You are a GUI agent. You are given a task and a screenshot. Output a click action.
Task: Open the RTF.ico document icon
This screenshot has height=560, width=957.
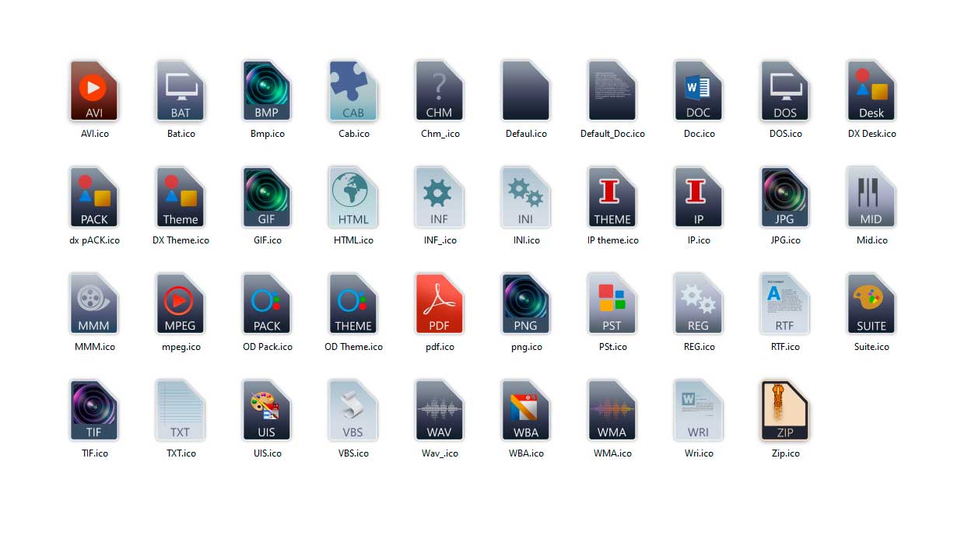[785, 304]
